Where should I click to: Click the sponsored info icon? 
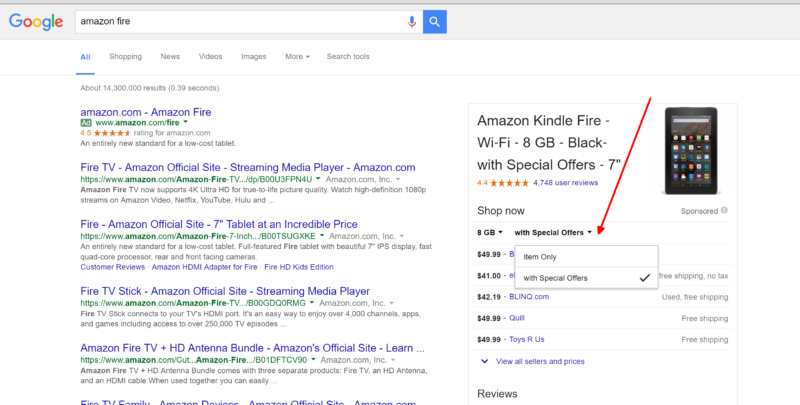click(x=724, y=211)
